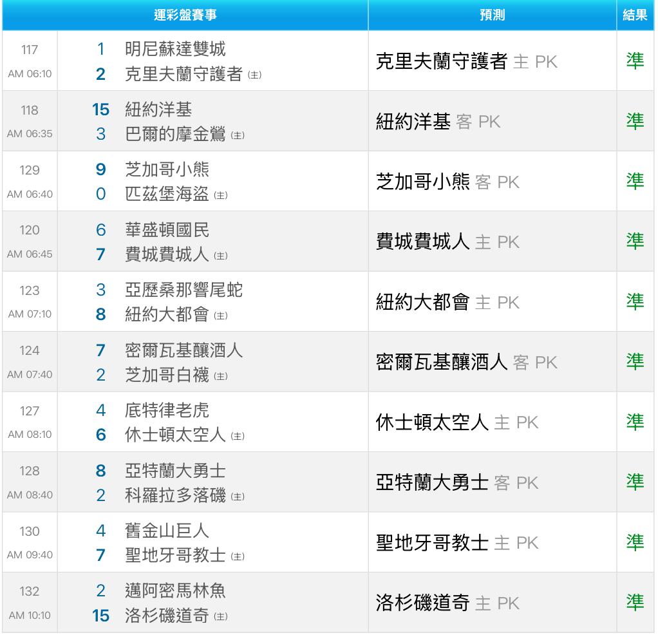Click the AM 06:10 game time

click(30, 74)
